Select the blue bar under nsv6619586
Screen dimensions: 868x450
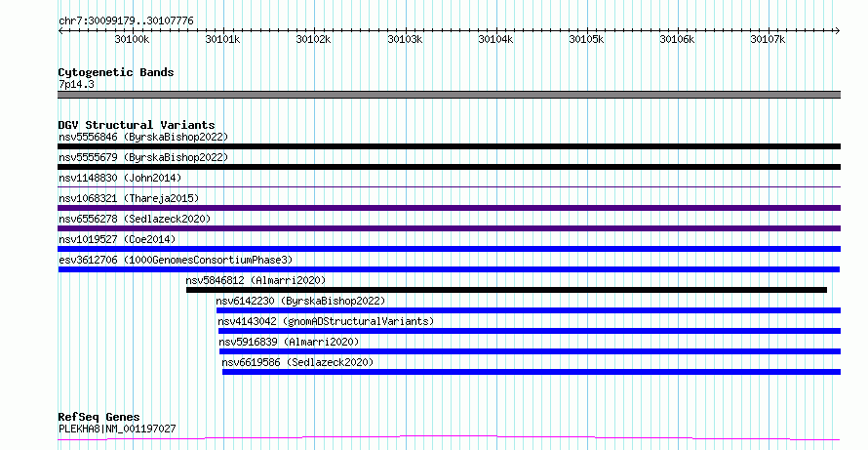pos(532,372)
